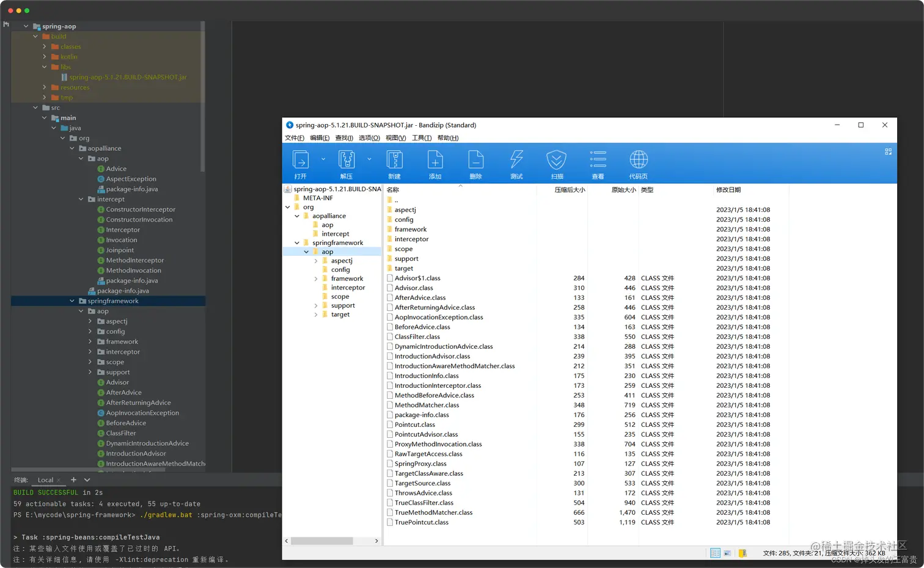
Task: Click the horizontal scrollbar thumb in Bandizip tree
Action: (322, 541)
